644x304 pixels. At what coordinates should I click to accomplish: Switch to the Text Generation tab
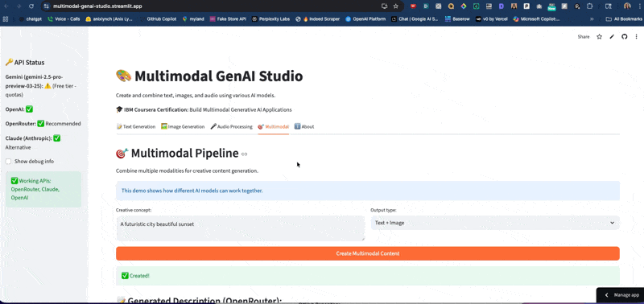136,126
